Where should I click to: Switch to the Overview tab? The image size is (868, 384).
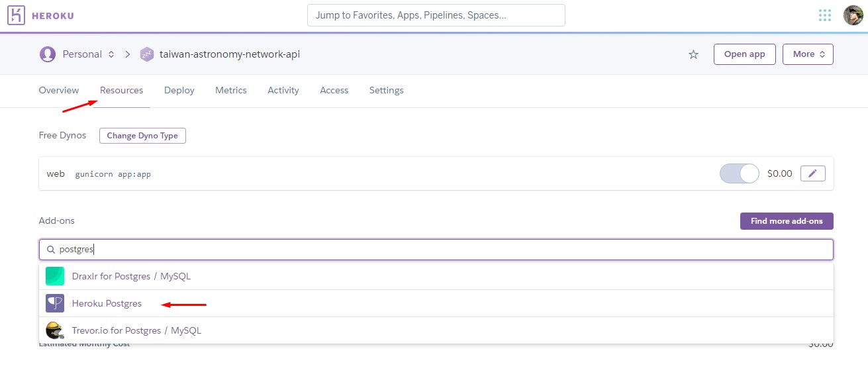coord(59,90)
